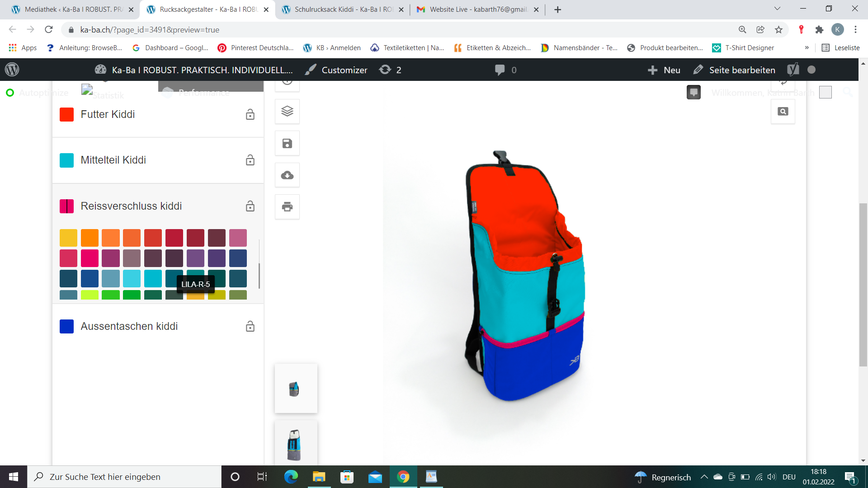
Task: Open the T-Shirt Designer bookmark
Action: [743, 48]
